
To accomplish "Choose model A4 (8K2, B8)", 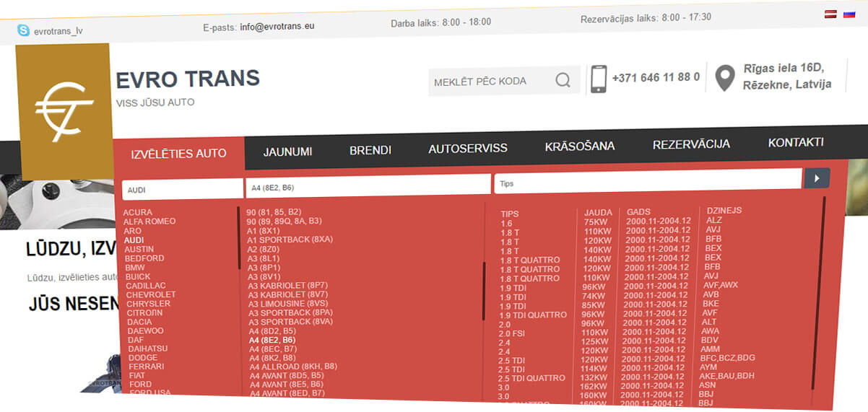I will click(273, 358).
